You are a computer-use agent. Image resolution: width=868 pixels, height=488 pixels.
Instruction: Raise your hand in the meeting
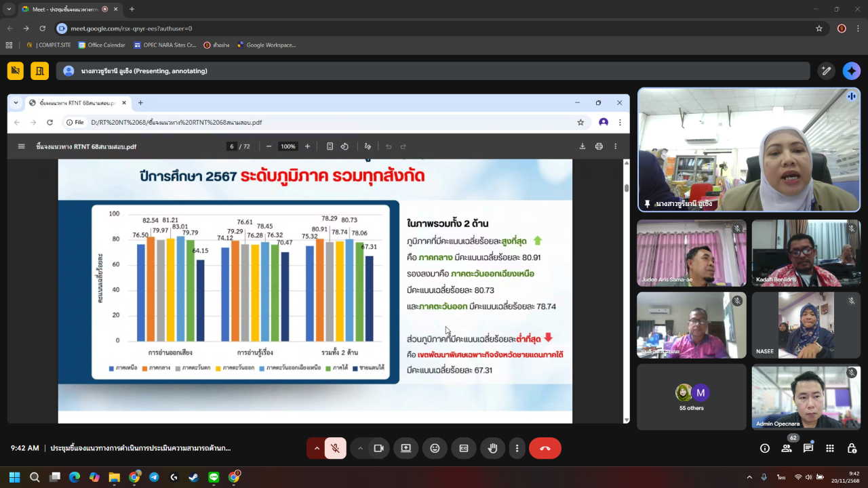[x=493, y=448]
